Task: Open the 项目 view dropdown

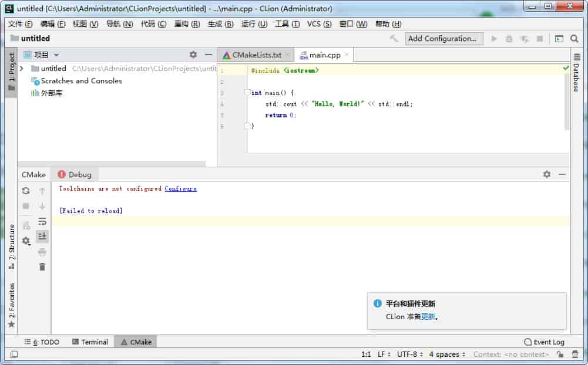Action: click(x=56, y=55)
